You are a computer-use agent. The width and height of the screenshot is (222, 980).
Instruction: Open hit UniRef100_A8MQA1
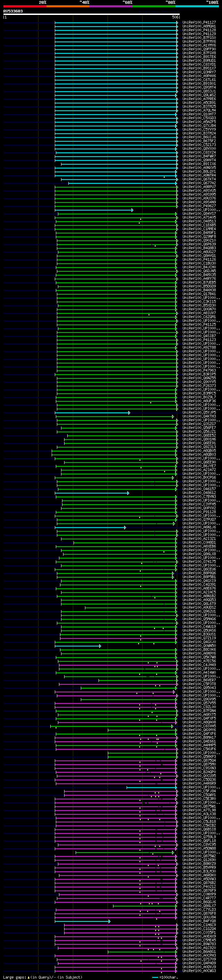tap(199, 26)
